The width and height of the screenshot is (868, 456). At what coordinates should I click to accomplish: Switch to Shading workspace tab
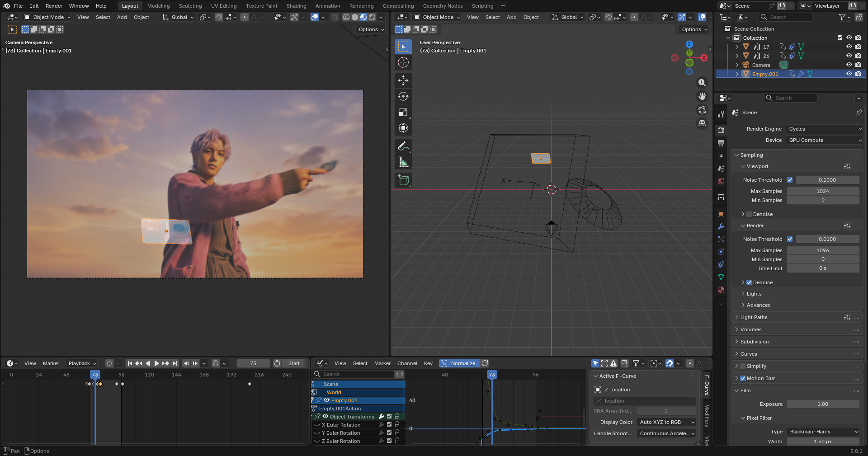click(x=296, y=6)
